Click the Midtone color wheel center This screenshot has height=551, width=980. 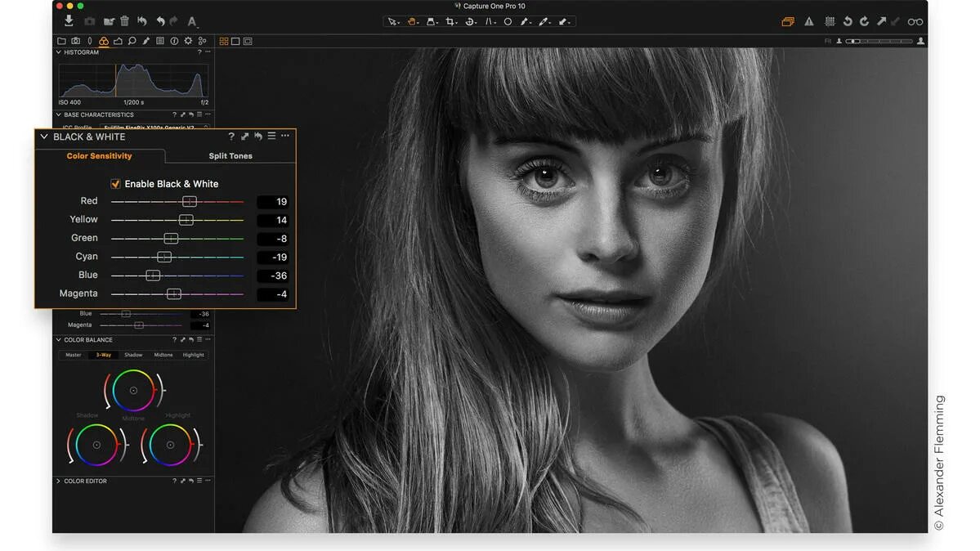point(133,390)
